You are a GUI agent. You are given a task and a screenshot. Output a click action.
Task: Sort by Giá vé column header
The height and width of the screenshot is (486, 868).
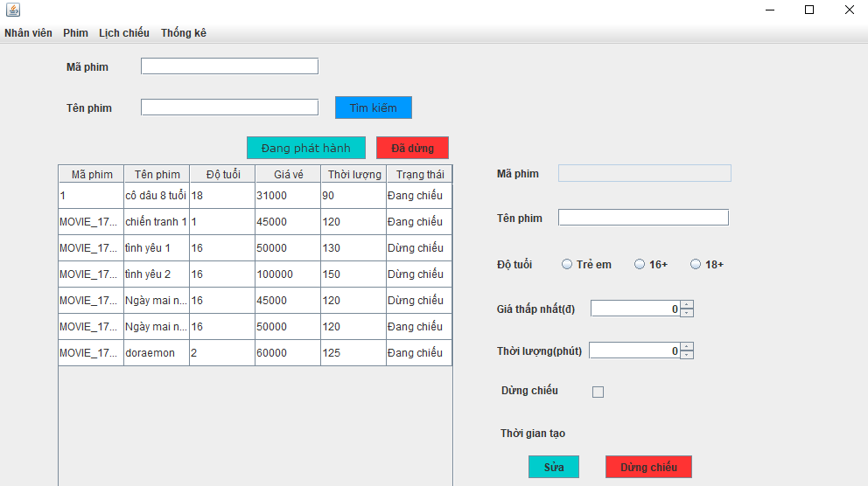[x=288, y=174]
